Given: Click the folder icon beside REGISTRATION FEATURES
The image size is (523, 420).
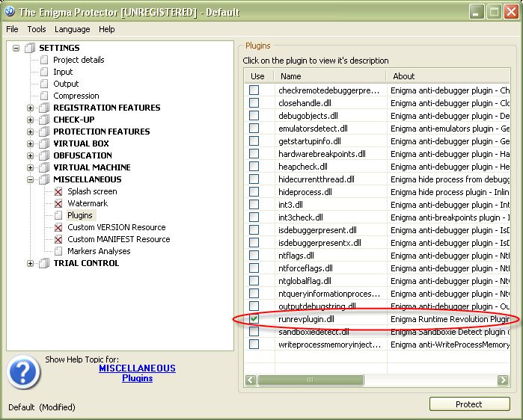Looking at the screenshot, I should tap(44, 108).
